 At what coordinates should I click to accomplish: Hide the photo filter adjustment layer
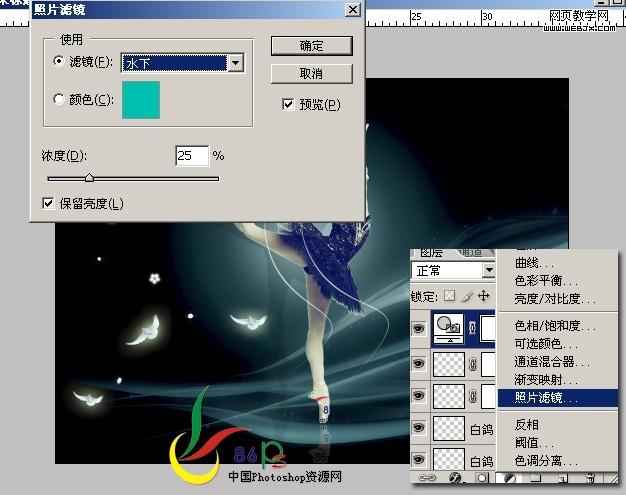[418, 329]
